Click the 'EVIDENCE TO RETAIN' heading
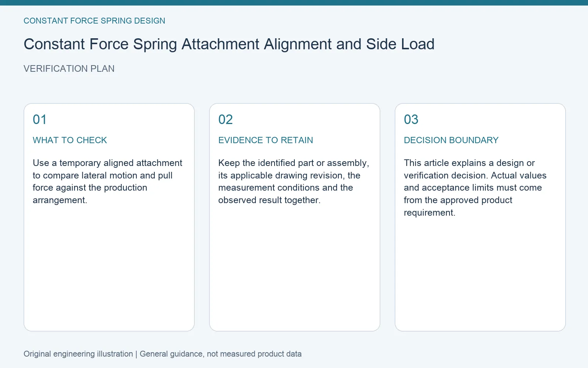The height and width of the screenshot is (368, 588). (x=266, y=140)
